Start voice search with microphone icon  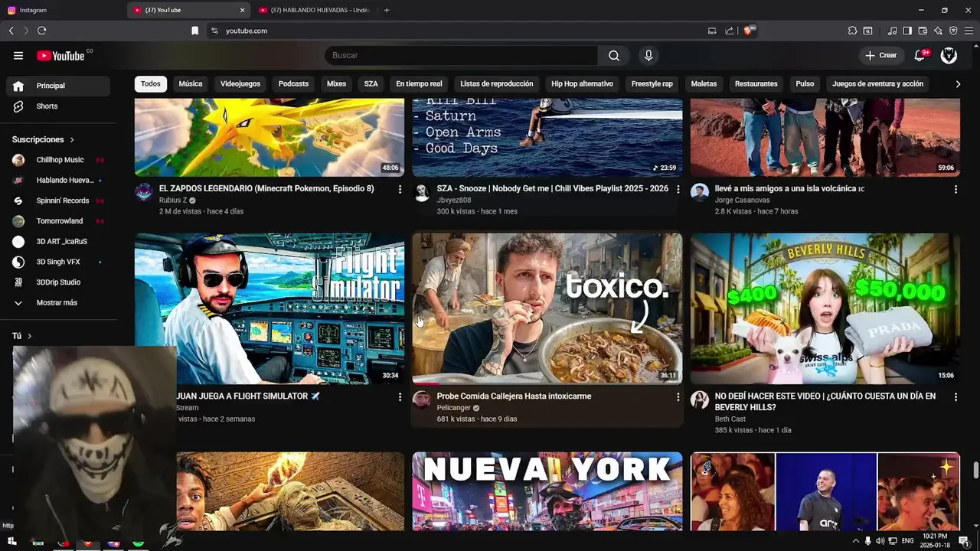click(648, 55)
